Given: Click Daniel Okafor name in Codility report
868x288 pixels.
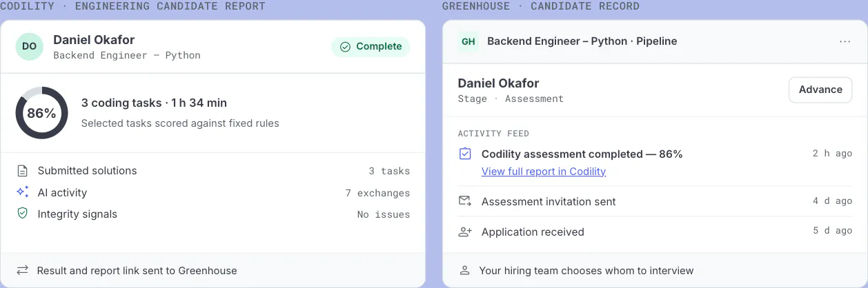Looking at the screenshot, I should point(94,40).
